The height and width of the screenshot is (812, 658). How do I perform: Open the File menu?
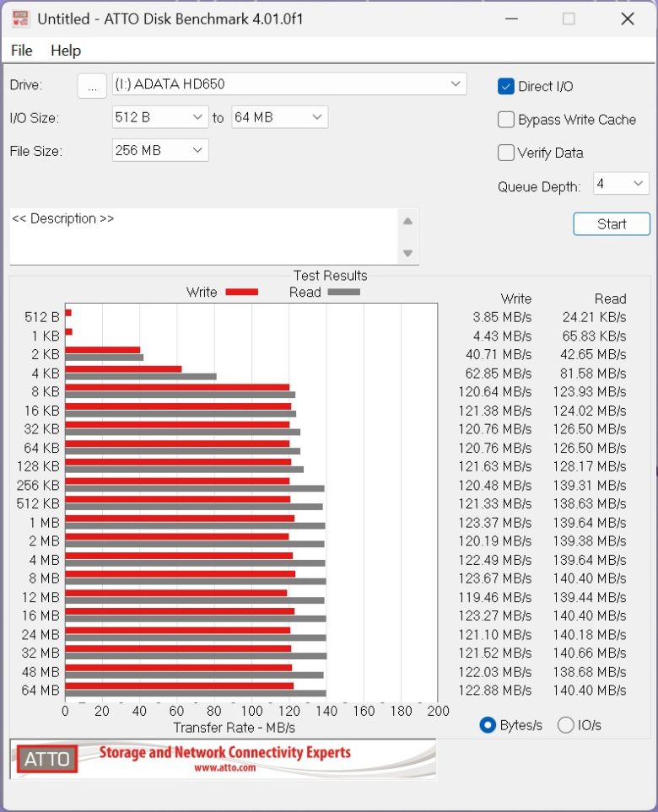click(22, 51)
